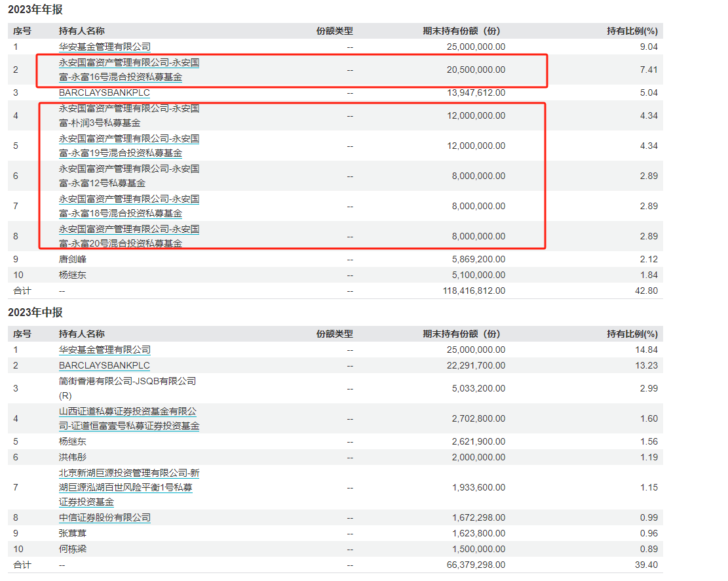Select holder name 唐剑峰
The height and width of the screenshot is (581, 728).
[x=73, y=260]
